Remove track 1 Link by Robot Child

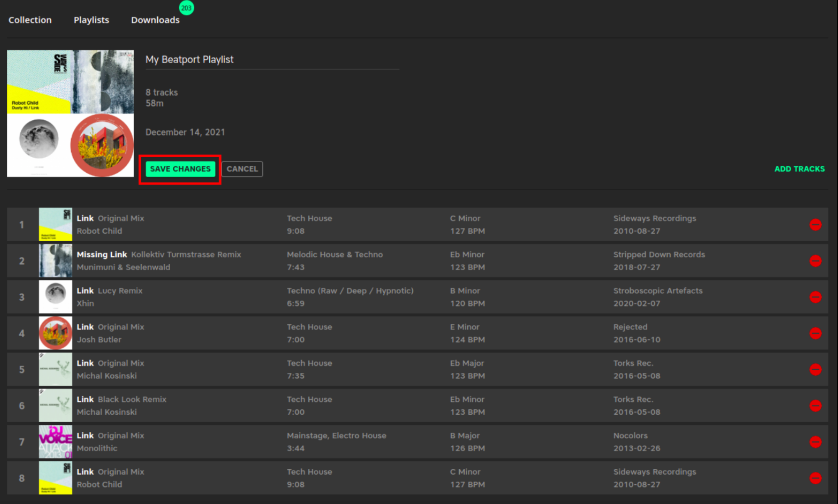[x=815, y=225]
